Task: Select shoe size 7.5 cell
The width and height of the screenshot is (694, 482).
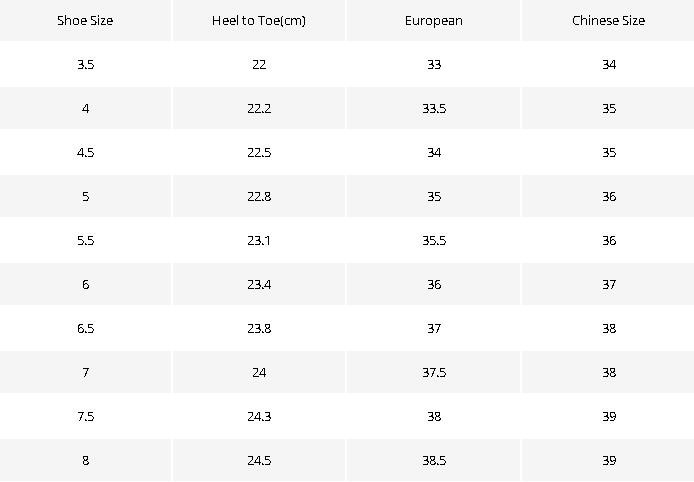Action: point(85,416)
